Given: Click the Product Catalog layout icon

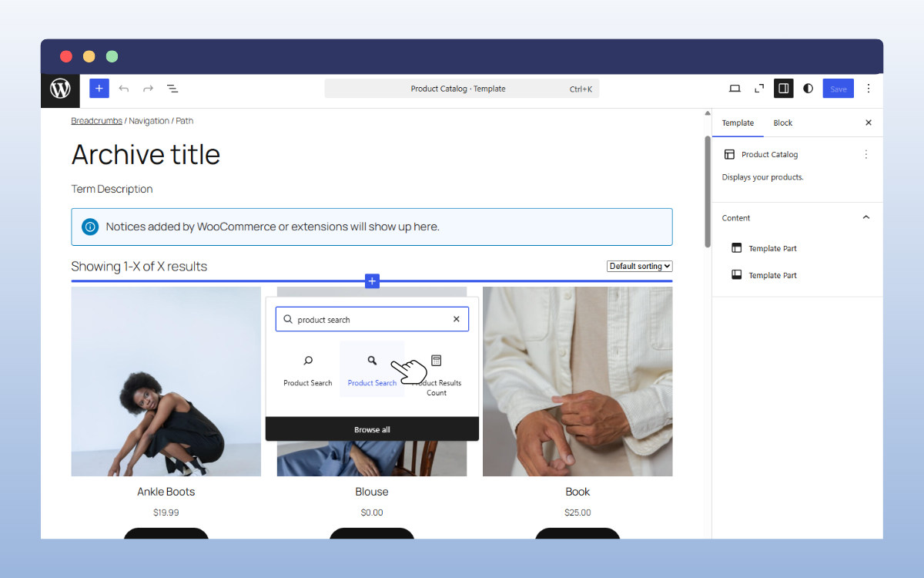Looking at the screenshot, I should (729, 154).
